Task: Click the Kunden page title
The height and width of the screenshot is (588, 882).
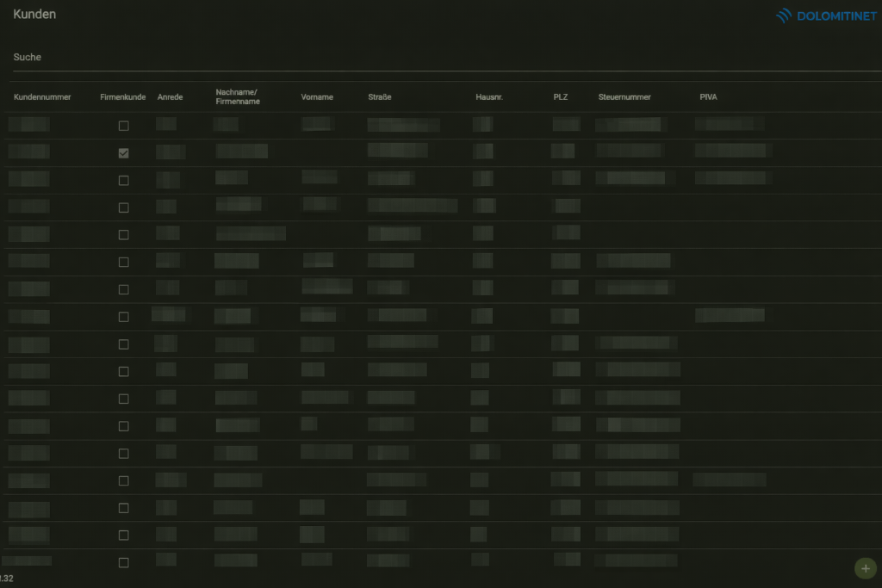Action: (x=34, y=15)
